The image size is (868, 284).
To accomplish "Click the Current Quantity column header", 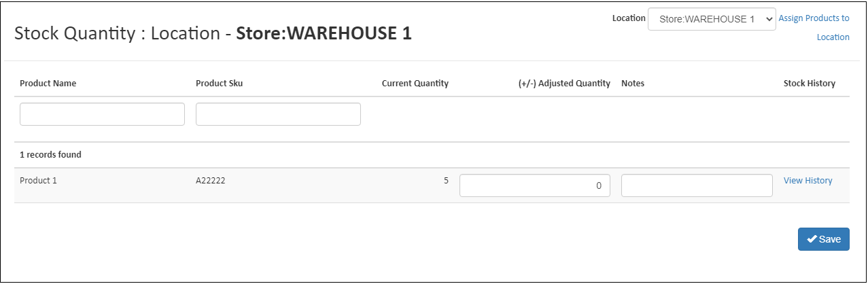I will point(415,84).
